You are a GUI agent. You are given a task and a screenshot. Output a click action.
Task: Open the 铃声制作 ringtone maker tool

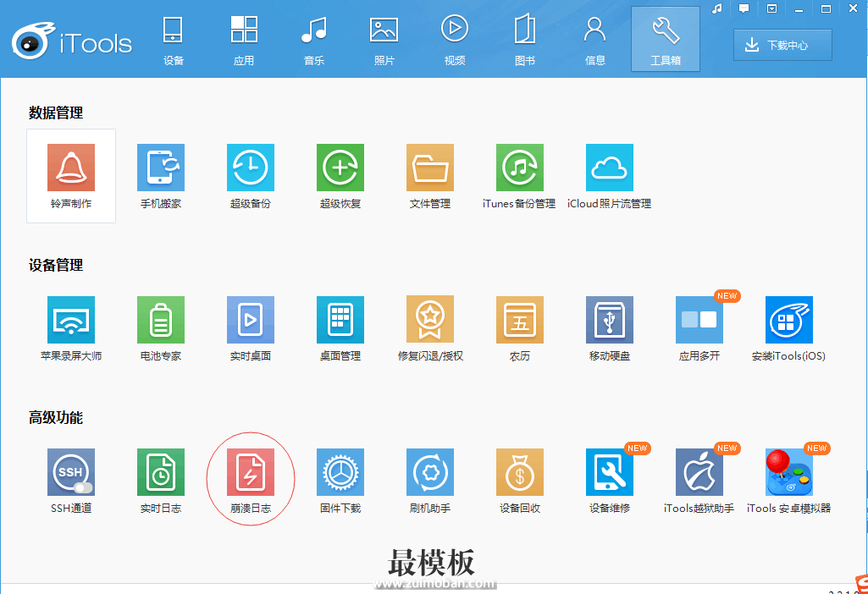click(71, 176)
